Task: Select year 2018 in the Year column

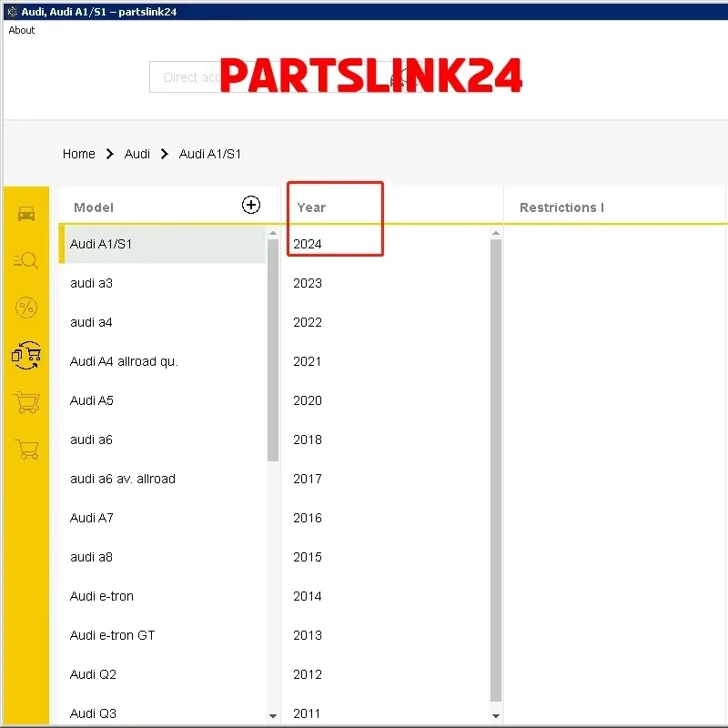Action: point(308,440)
